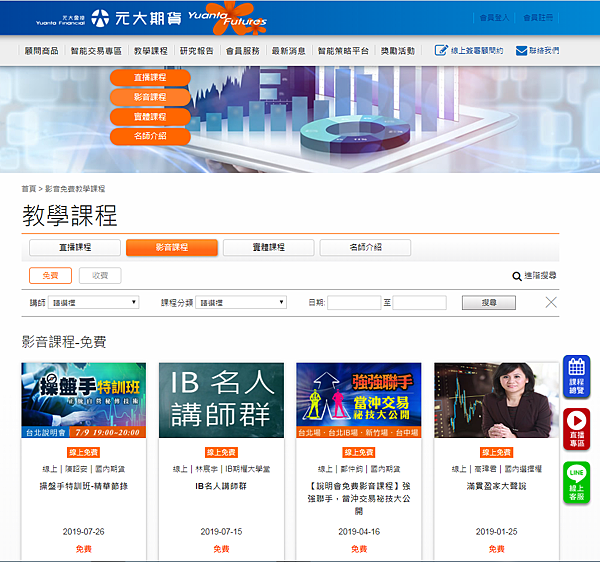This screenshot has height=562, width=600.
Task: Open the 強強聯手 當沖交易 course thumbnail
Action: pos(359,400)
